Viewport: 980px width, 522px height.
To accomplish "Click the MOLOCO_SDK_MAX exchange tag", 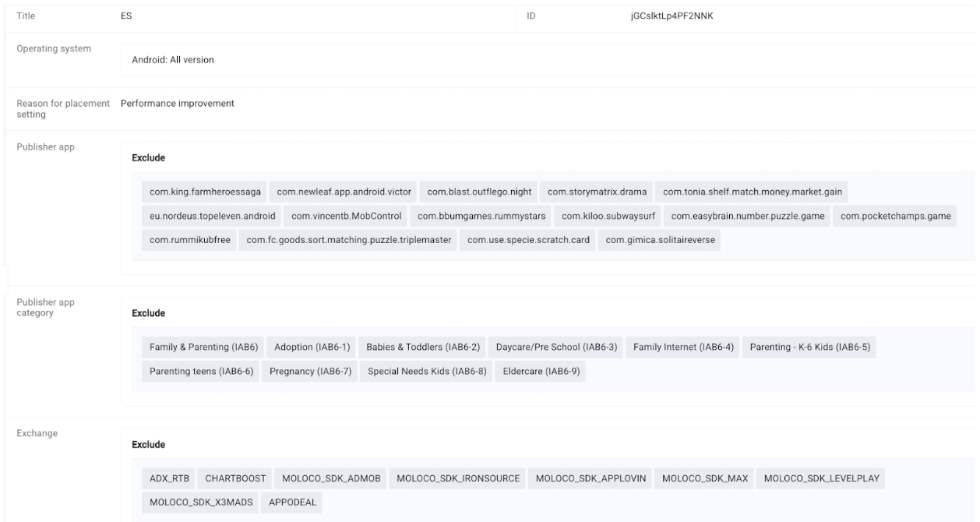I will tap(705, 478).
